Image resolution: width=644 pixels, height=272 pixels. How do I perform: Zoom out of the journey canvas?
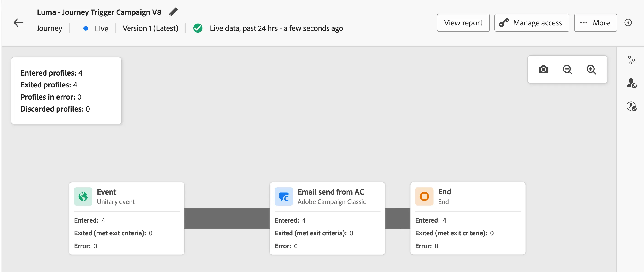tap(567, 69)
